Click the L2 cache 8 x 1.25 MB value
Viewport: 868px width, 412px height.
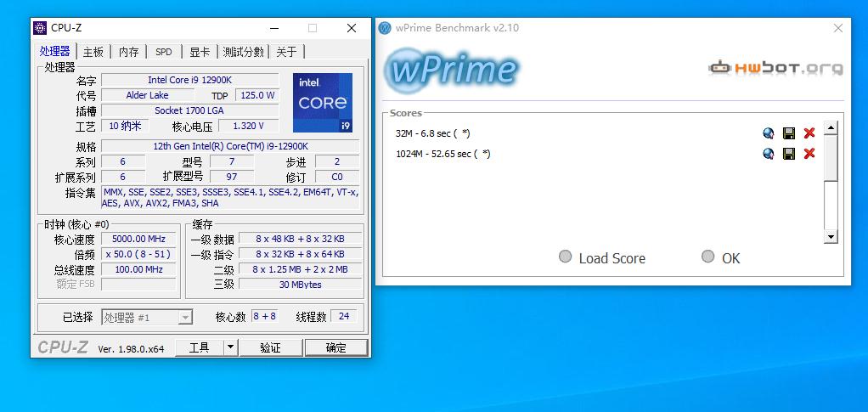pyautogui.click(x=301, y=269)
